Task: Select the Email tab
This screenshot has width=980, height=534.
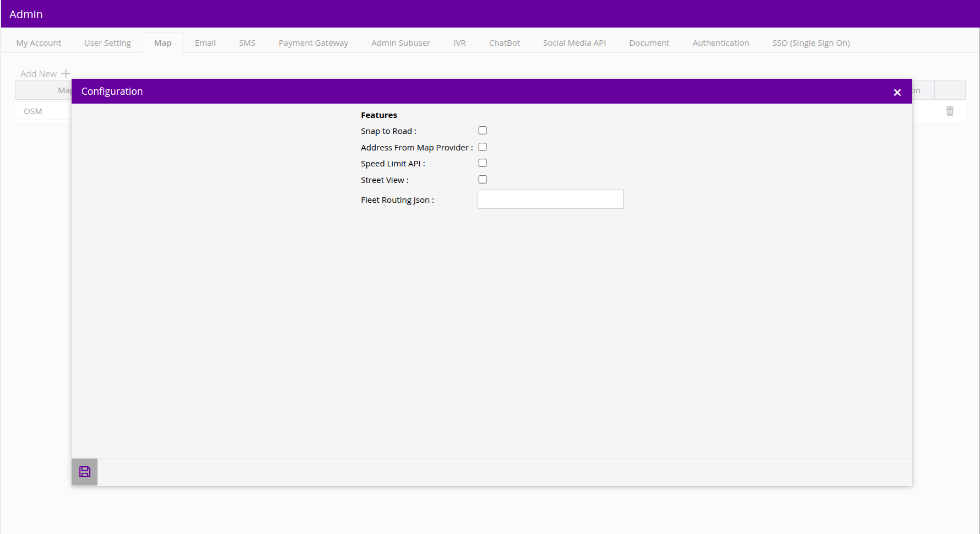Action: click(x=205, y=43)
